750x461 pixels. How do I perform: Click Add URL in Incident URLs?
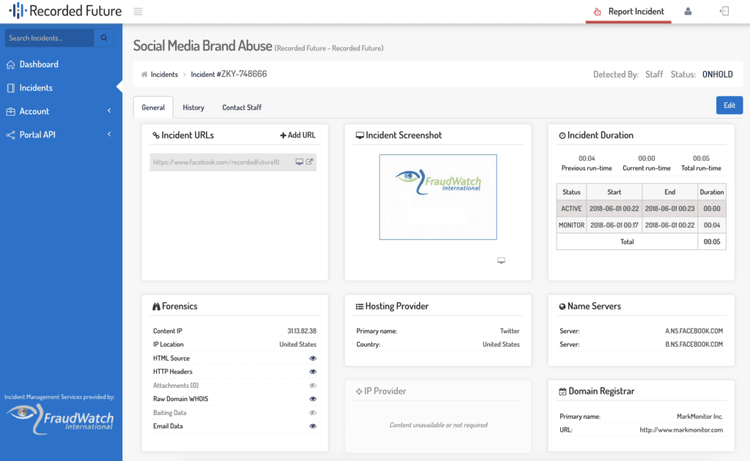click(298, 135)
